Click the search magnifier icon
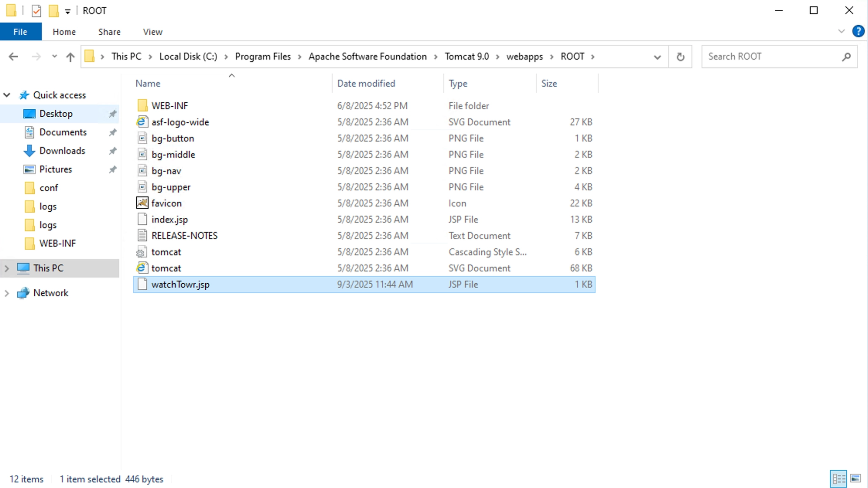 pos(846,57)
